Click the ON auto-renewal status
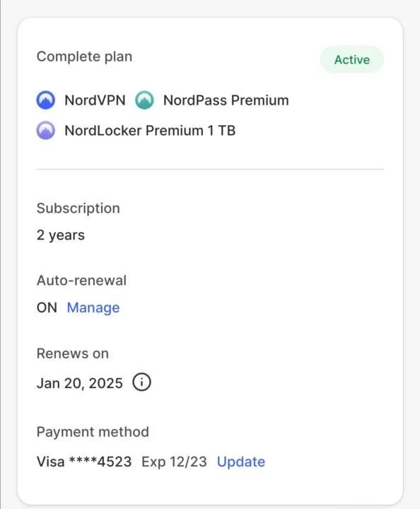This screenshot has width=420, height=509. (x=47, y=308)
